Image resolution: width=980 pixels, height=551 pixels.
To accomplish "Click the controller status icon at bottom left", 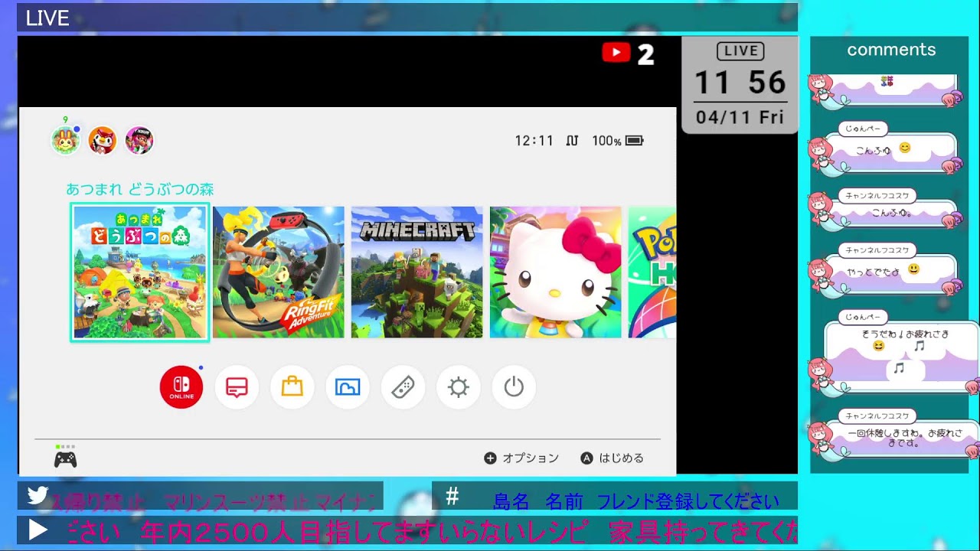I will (65, 459).
